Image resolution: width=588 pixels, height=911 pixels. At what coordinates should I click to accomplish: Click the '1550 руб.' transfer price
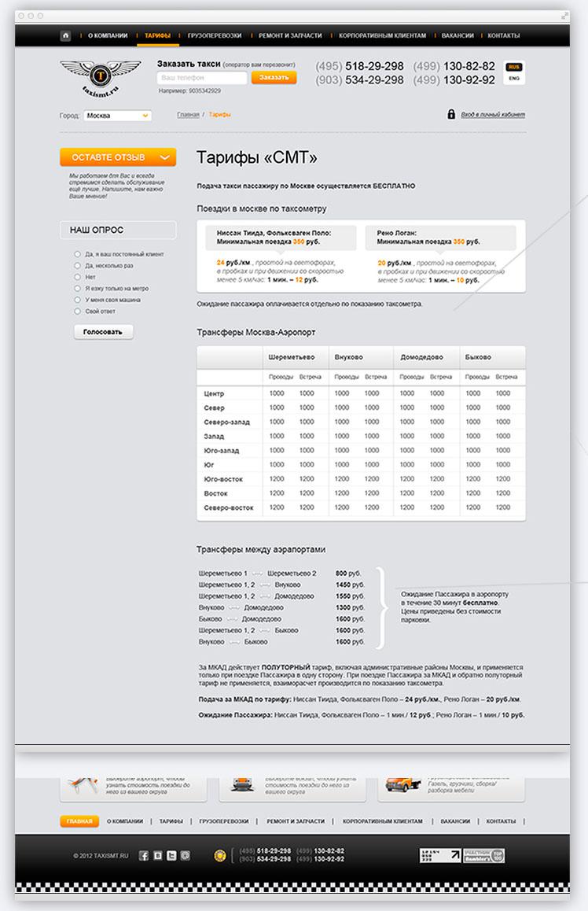coord(350,596)
